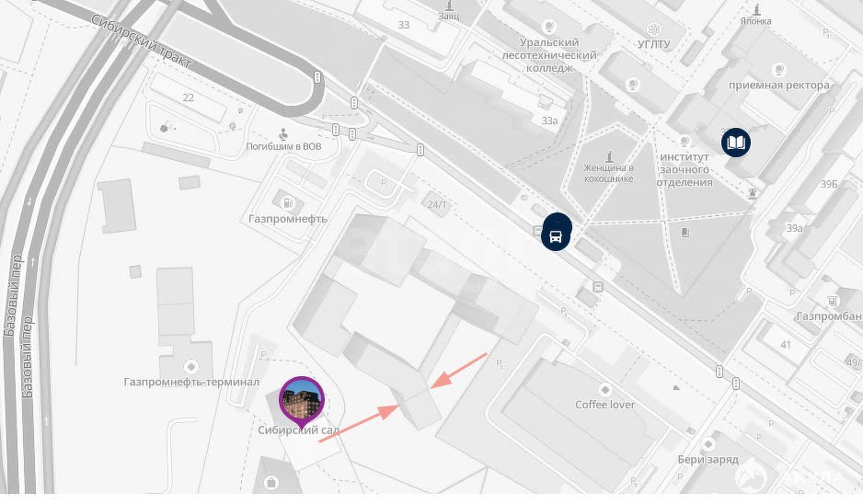Select the Японка statue icon
863x504 pixels.
tap(757, 9)
